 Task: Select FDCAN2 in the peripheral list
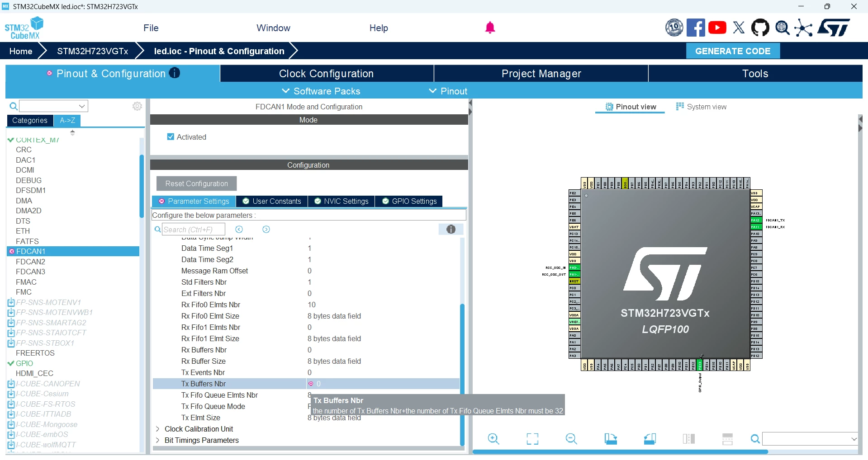coord(30,262)
